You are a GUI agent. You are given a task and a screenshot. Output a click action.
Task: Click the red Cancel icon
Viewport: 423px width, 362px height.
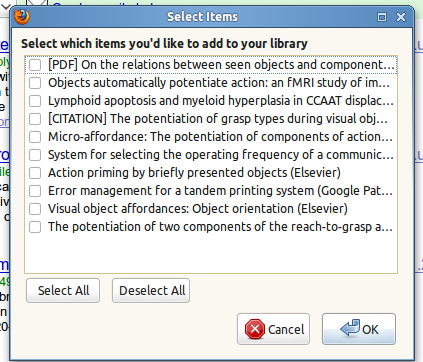[x=255, y=329]
